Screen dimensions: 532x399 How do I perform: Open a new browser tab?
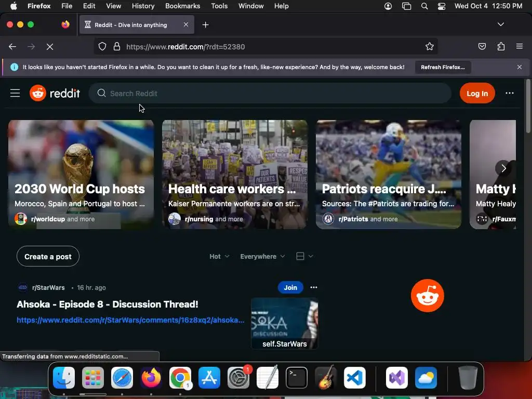[x=205, y=25]
